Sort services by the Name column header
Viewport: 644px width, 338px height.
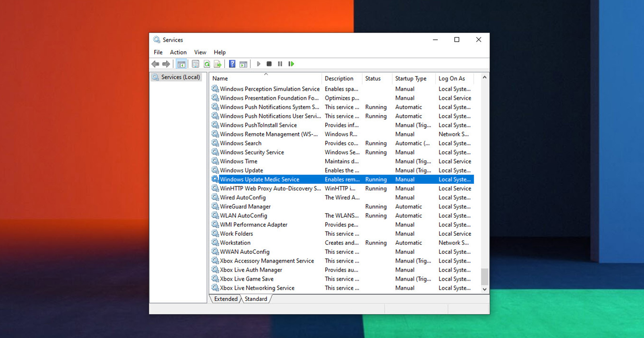point(266,78)
